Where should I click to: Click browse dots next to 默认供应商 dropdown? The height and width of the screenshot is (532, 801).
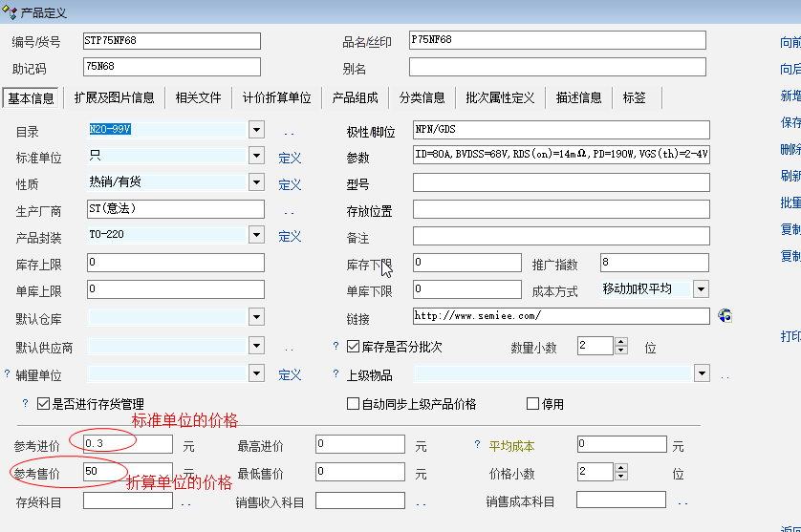point(289,349)
